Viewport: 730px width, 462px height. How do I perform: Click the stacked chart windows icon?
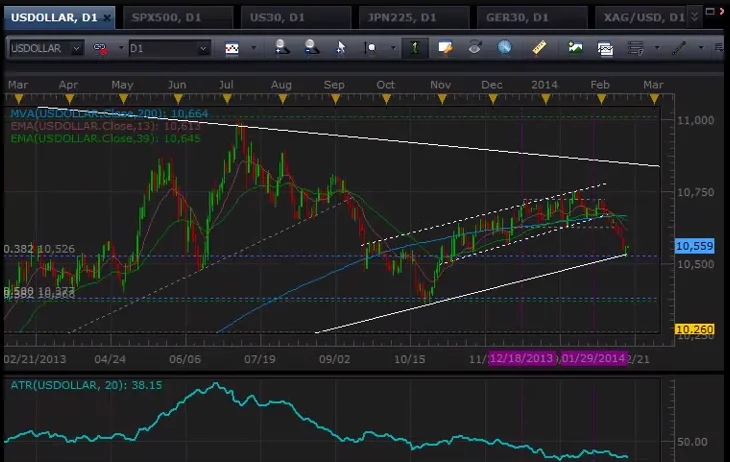coord(605,48)
